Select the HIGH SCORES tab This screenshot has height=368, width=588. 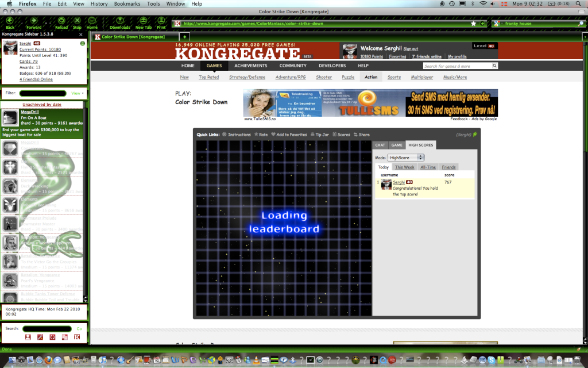tap(421, 145)
